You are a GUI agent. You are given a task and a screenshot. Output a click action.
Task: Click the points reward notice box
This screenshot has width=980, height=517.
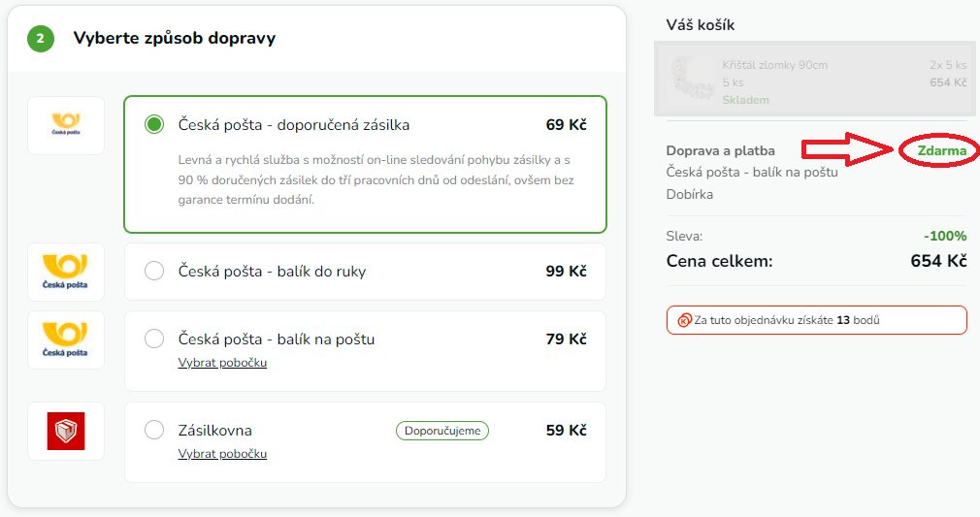[816, 320]
